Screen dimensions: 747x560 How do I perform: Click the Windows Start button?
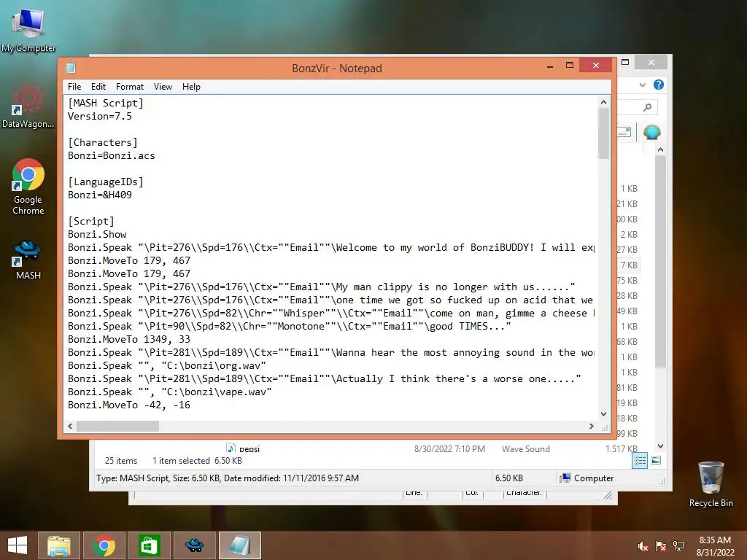(x=18, y=545)
